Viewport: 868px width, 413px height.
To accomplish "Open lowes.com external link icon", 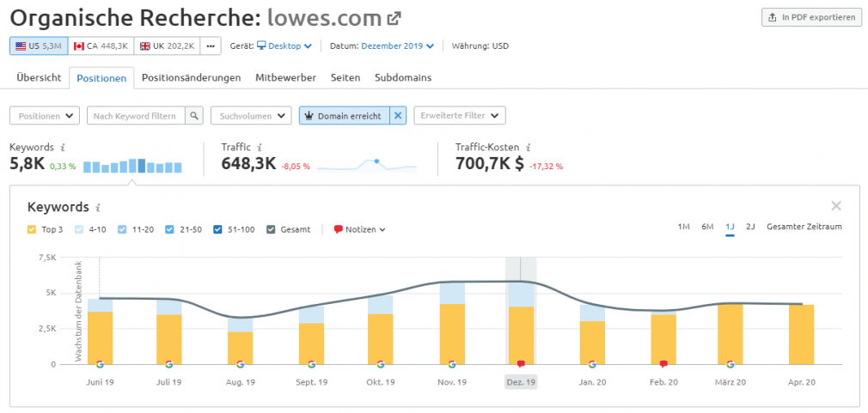I will (394, 19).
